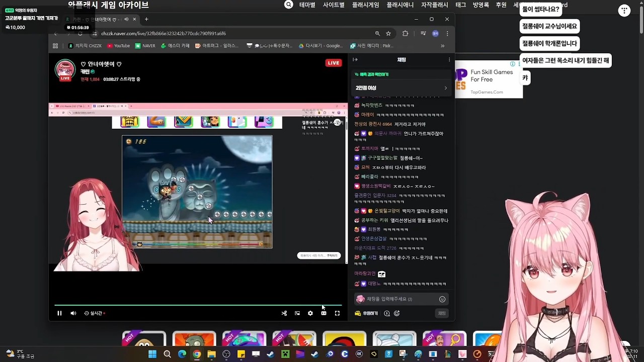
Task: Open the clip scissors tool in player
Action: tap(284, 313)
